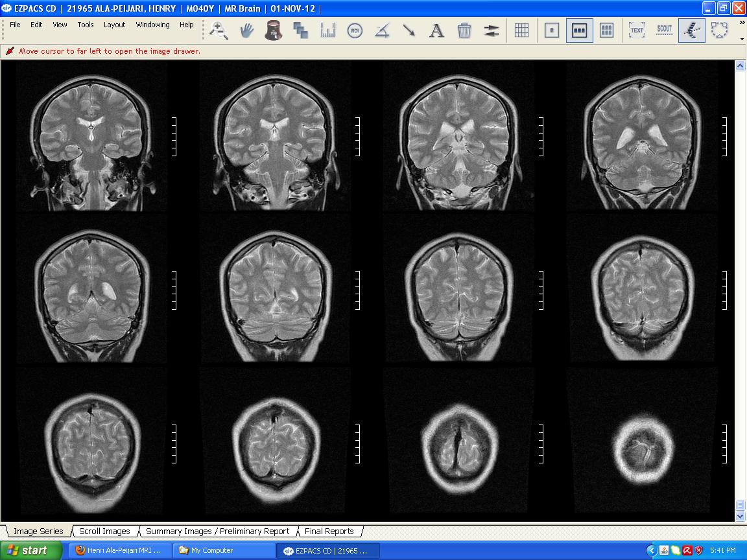Toggle the TEXT overlay button
This screenshot has height=560, width=747.
(637, 30)
